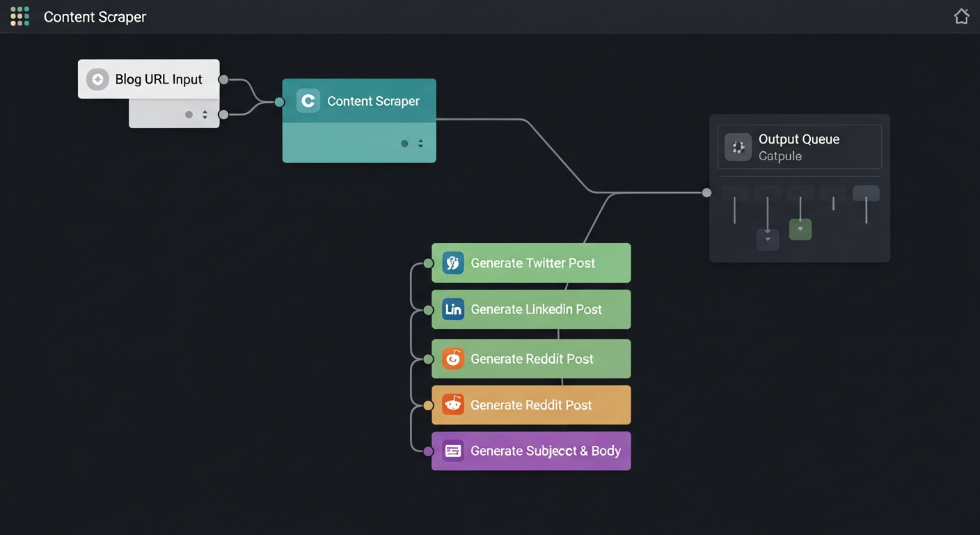Toggle the status dot on Content Scraper node
Image resolution: width=980 pixels, height=535 pixels.
(404, 144)
